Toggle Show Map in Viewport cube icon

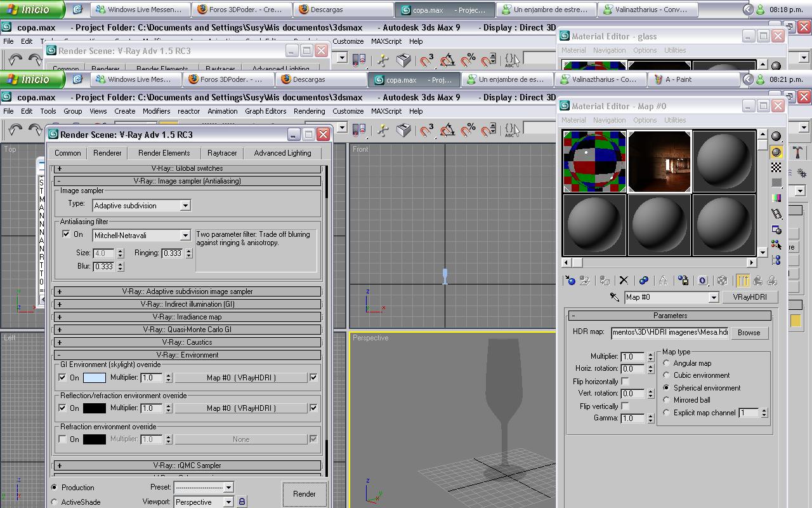[722, 280]
